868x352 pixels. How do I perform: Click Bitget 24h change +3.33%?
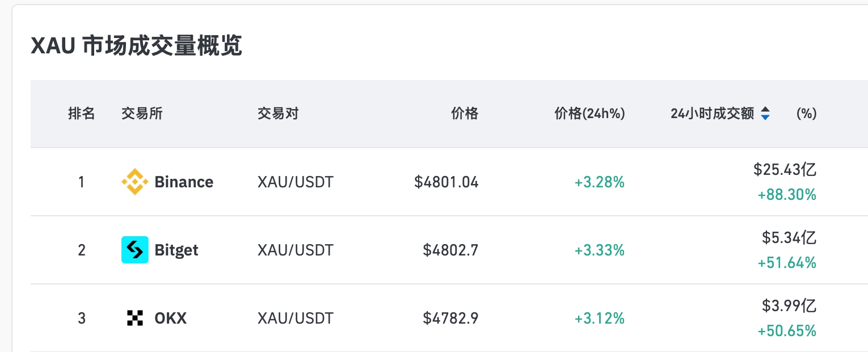pyautogui.click(x=599, y=250)
